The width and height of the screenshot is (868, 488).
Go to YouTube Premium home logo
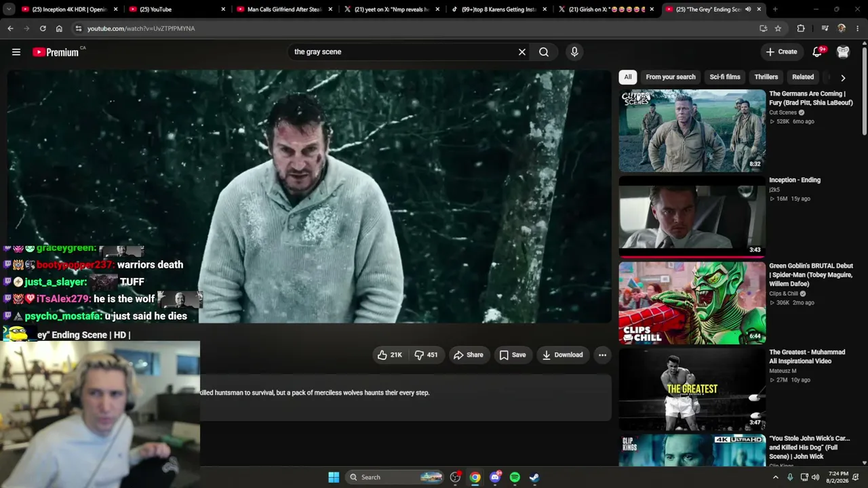pos(56,52)
